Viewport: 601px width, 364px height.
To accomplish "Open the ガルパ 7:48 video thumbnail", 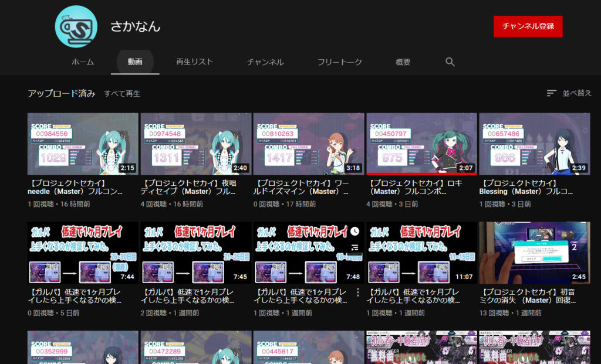I will pyautogui.click(x=309, y=253).
